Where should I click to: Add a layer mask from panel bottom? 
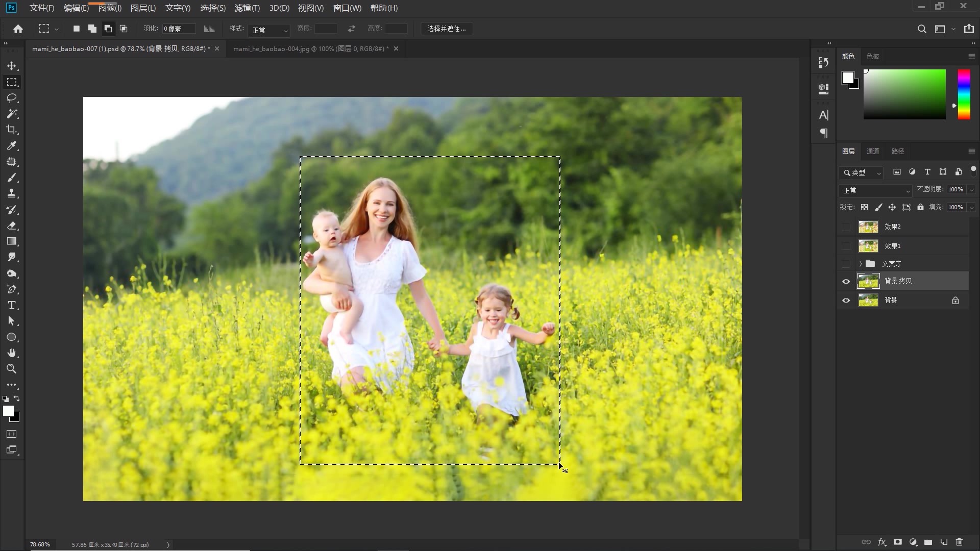click(x=897, y=542)
